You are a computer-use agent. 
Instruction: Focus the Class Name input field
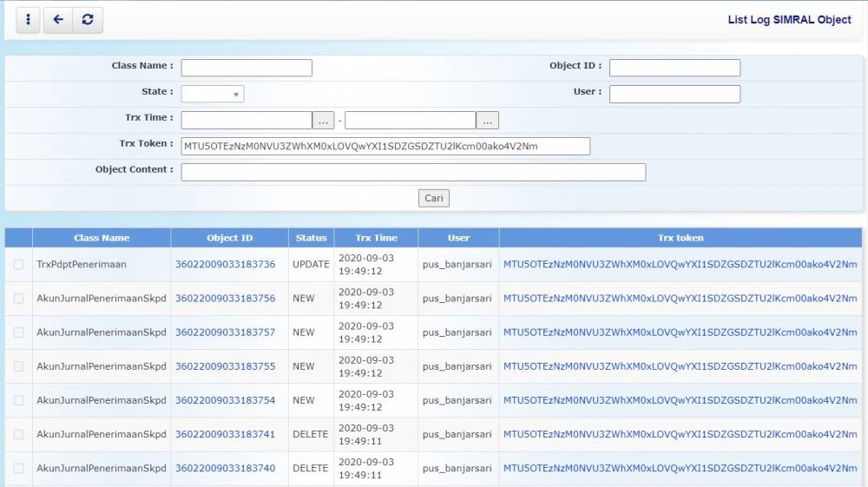tap(247, 68)
